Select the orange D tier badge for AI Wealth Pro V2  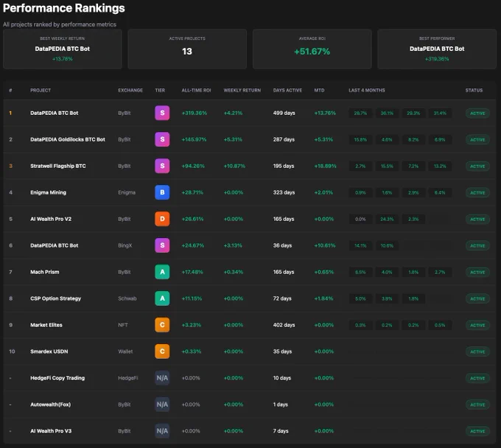162,219
